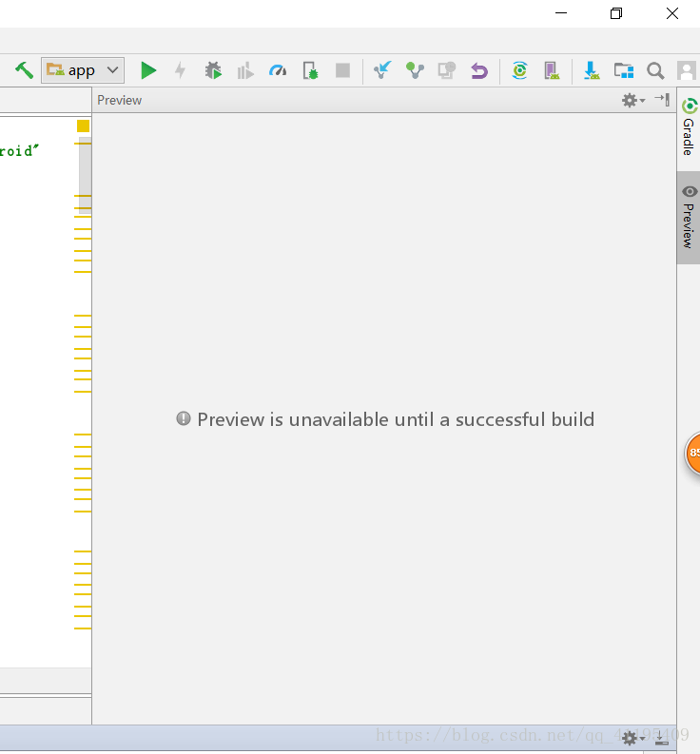Click the VCS Update Project arrow icon

coord(382,70)
